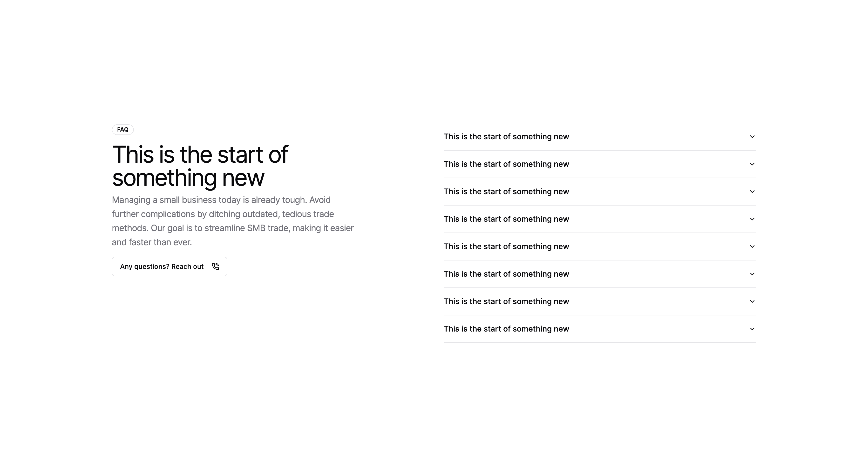Click the FAQ badge label
This screenshot has width=868, height=466.
(x=123, y=130)
